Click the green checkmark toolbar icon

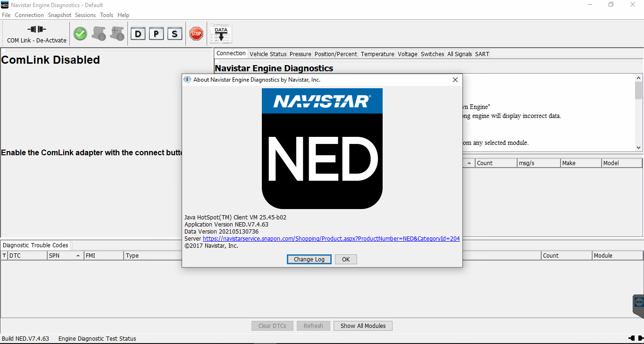click(x=80, y=34)
